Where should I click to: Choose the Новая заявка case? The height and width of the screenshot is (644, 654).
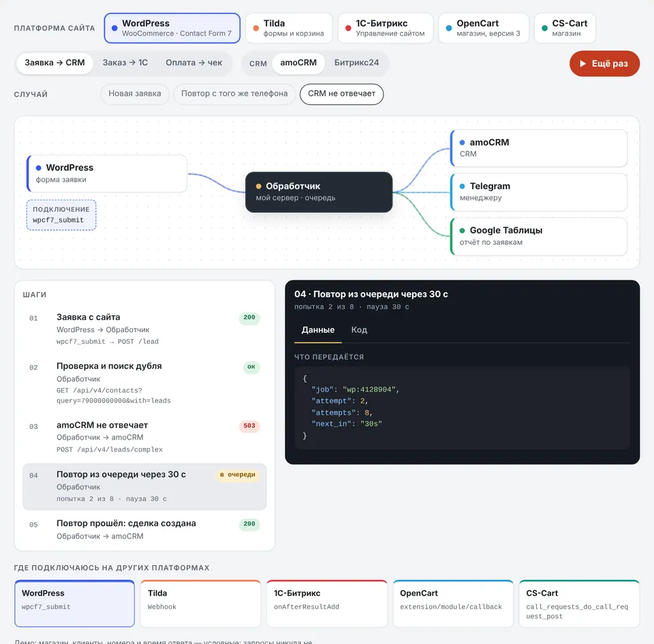click(x=135, y=94)
